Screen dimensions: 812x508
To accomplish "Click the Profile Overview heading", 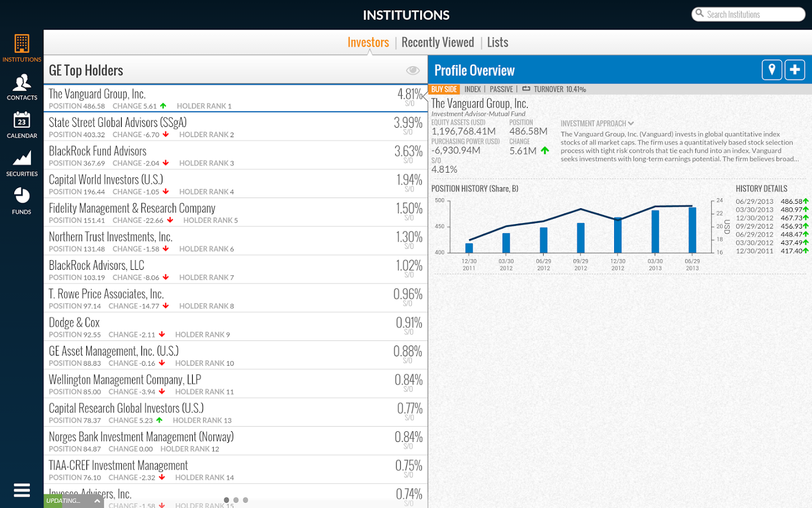I will point(474,71).
